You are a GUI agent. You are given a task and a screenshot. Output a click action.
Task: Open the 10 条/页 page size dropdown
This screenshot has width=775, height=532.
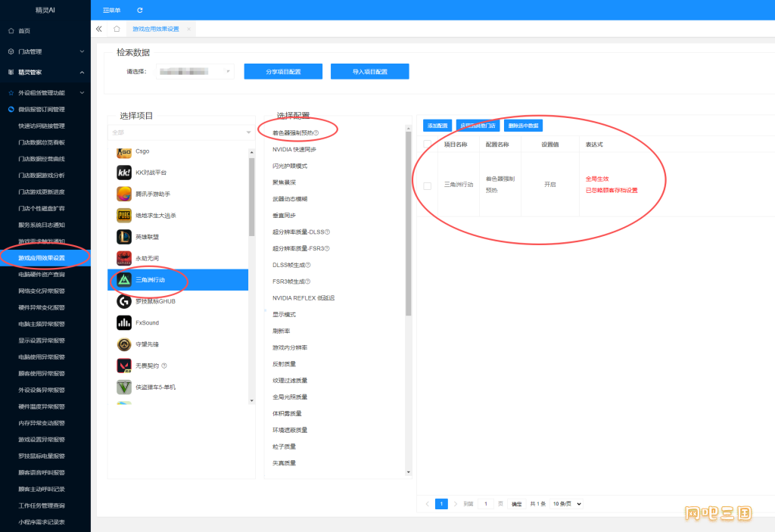click(567, 504)
